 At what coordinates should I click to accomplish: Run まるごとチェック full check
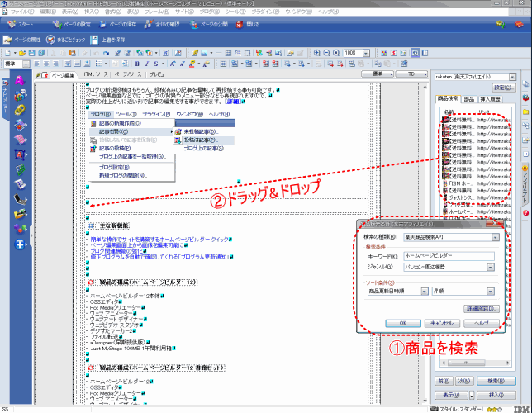[65, 40]
